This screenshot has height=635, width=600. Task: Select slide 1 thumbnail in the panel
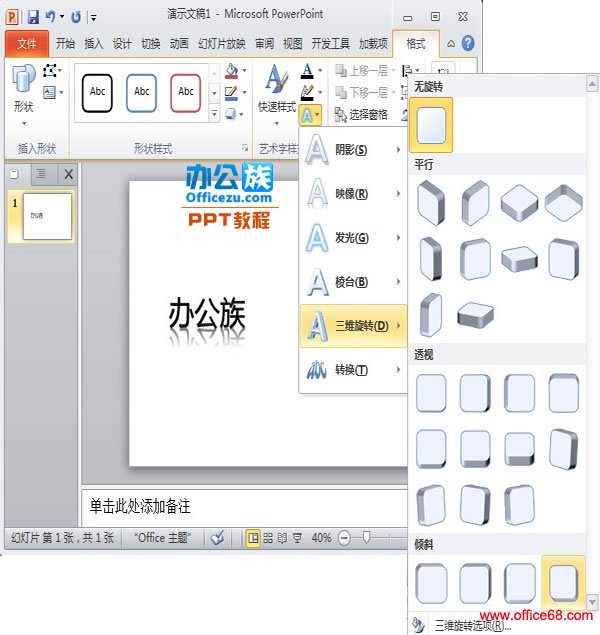click(x=47, y=216)
